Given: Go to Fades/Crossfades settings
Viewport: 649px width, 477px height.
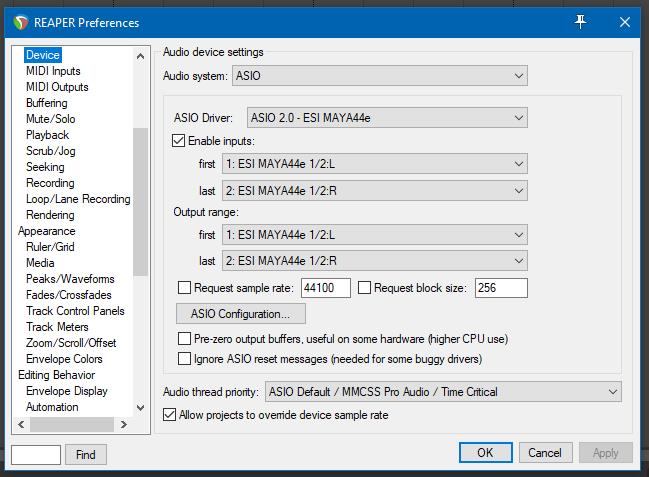Looking at the screenshot, I should (69, 295).
